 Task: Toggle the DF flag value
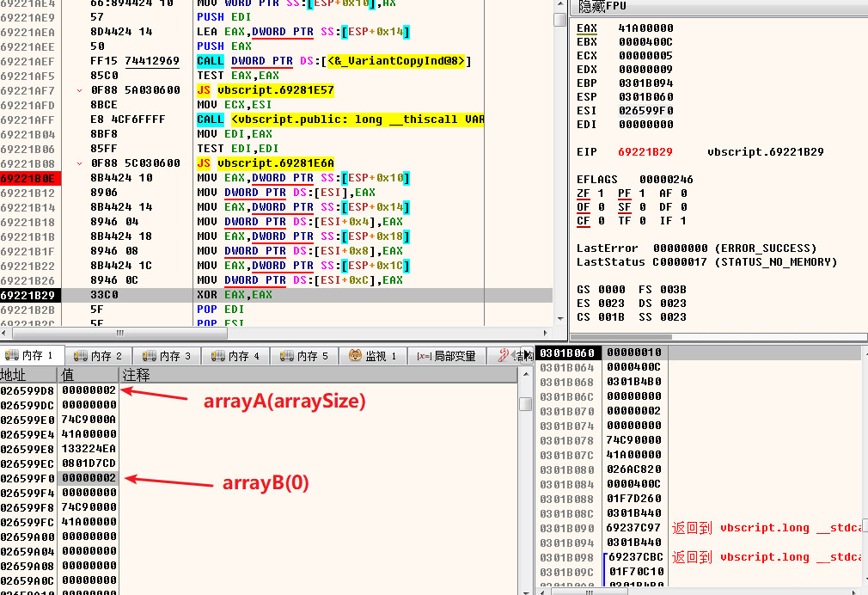click(684, 207)
